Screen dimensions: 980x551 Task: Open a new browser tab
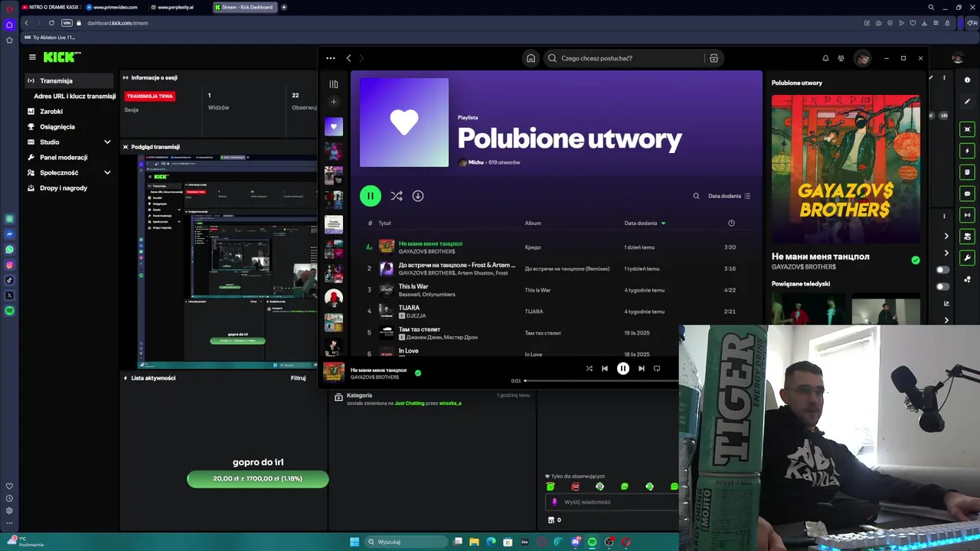pos(284,7)
